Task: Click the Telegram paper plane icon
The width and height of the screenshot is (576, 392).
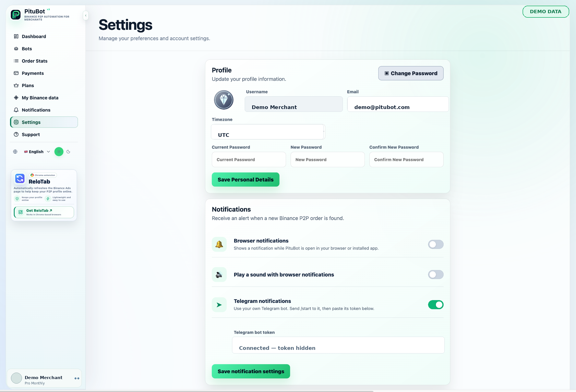Action: click(x=219, y=305)
